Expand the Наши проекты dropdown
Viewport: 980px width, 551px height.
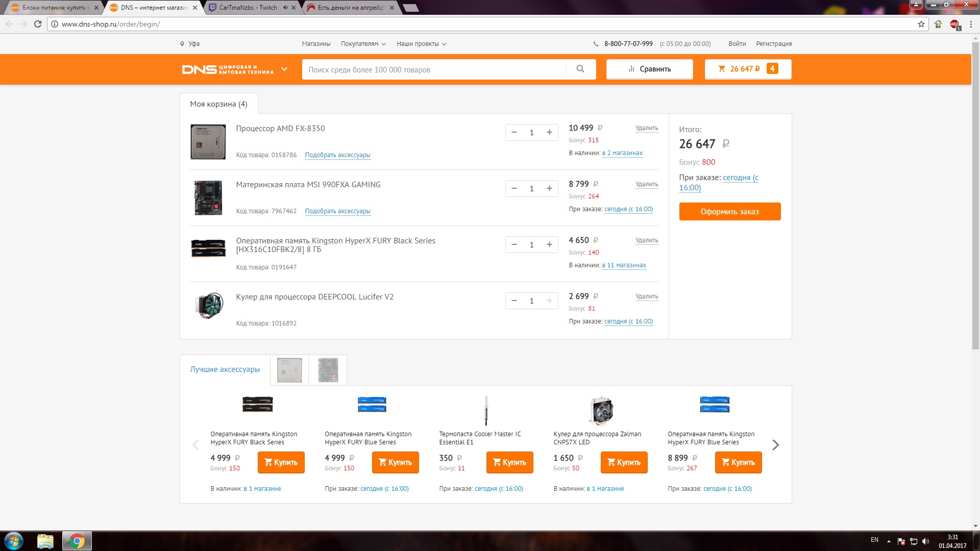pyautogui.click(x=422, y=44)
